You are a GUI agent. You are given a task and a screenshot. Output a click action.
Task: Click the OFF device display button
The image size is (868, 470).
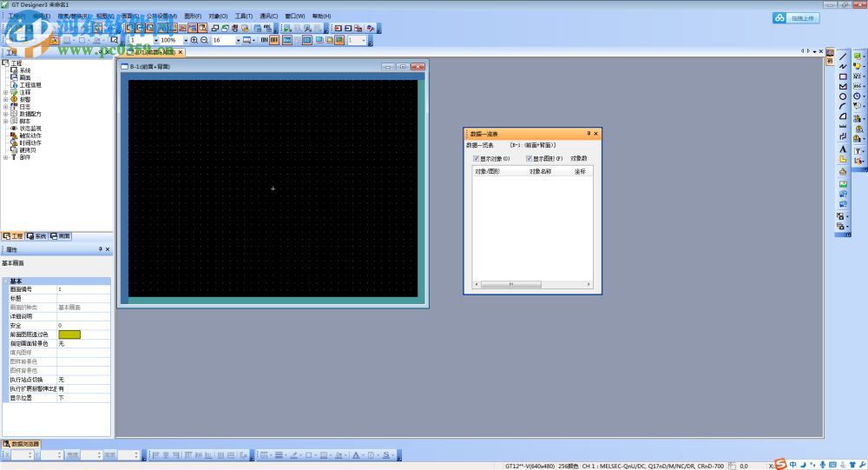point(274,40)
